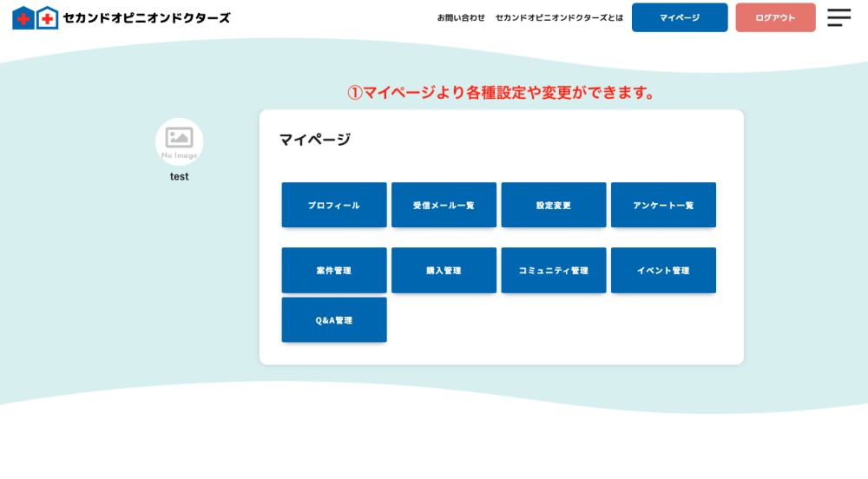View the アンケート一覧 page
This screenshot has width=868, height=479.
click(663, 205)
